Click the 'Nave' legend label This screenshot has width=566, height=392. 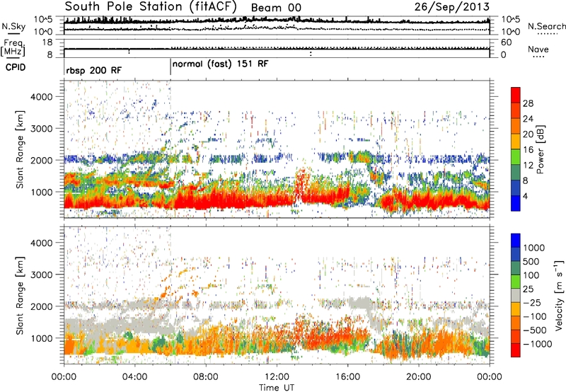pyautogui.click(x=538, y=50)
